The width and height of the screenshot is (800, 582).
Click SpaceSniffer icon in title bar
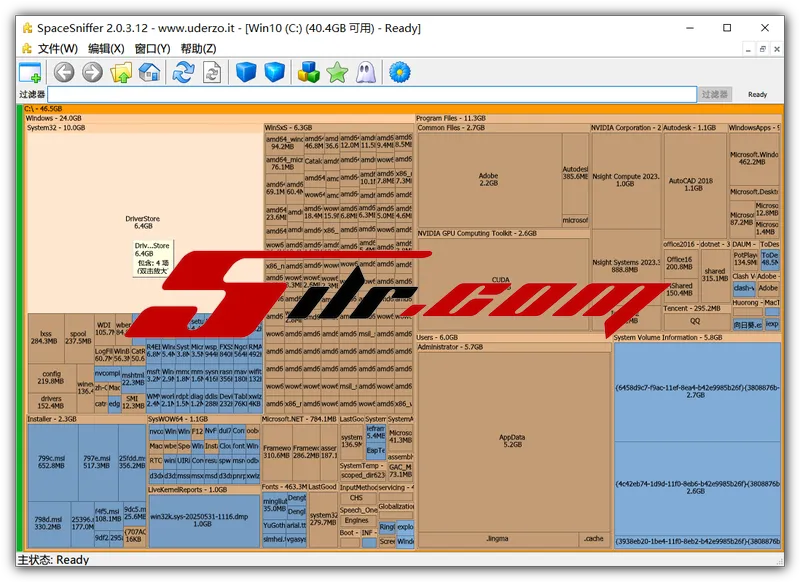pyautogui.click(x=28, y=28)
